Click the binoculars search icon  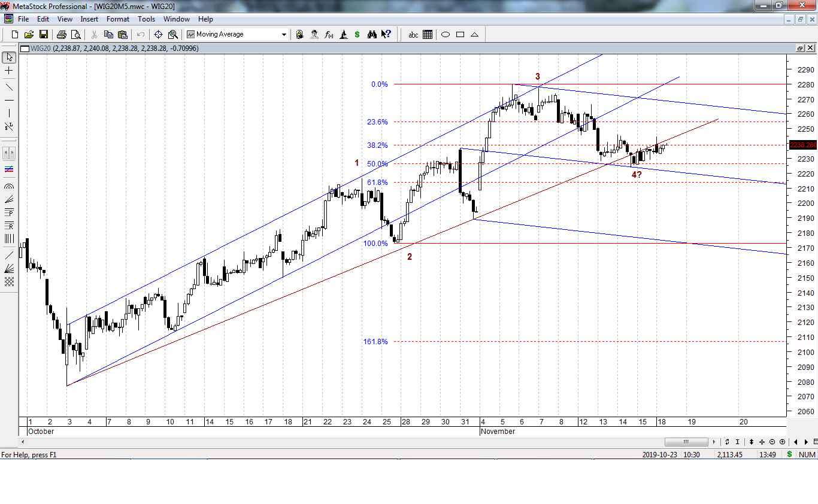[372, 35]
